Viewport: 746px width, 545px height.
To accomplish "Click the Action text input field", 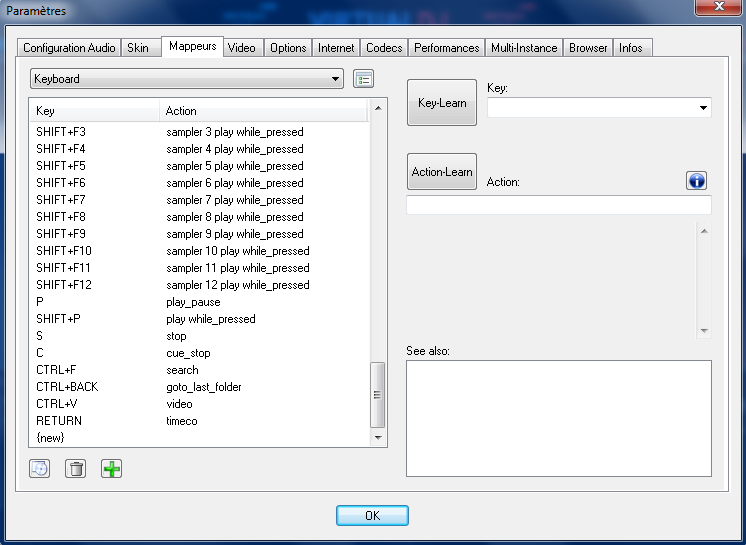I will 558,205.
